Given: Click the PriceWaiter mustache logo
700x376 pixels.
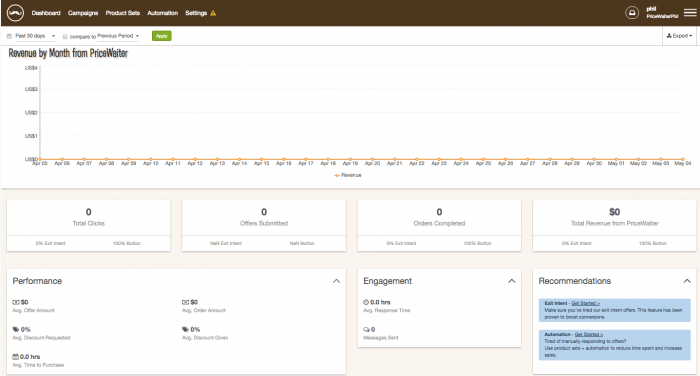Looking at the screenshot, I should tap(15, 13).
